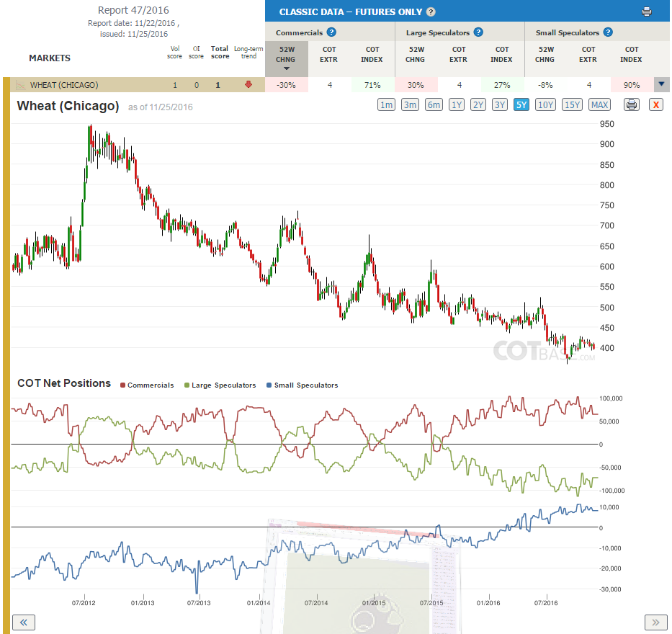Viewport: 672px width, 634px height.
Task: Click the Wheat (Chicago) row chart icon
Action: (20, 85)
